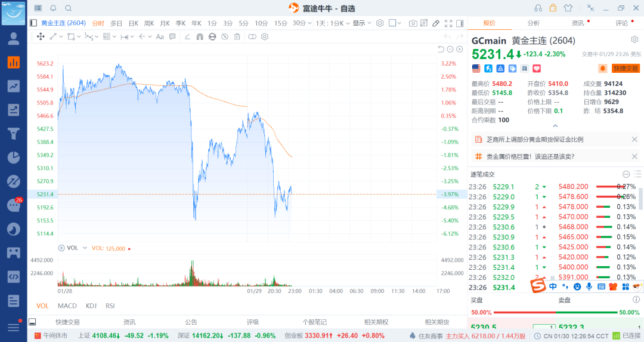Open the 评论 comments tab

click(621, 23)
